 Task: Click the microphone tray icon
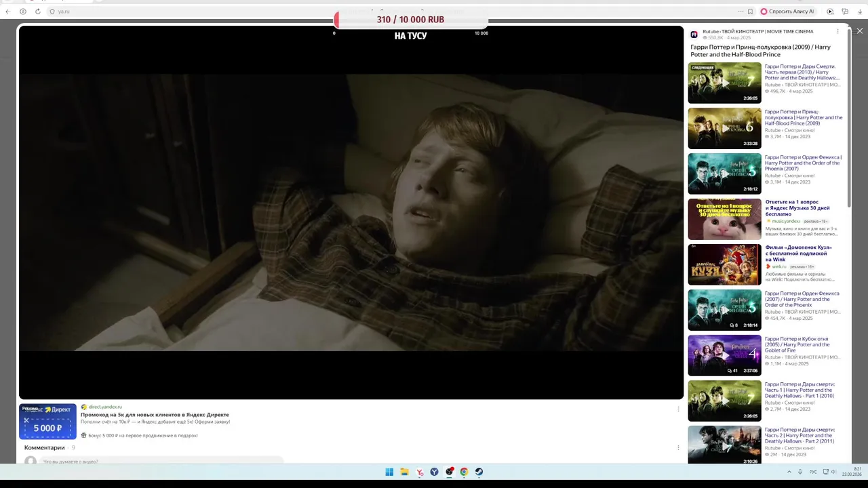tap(800, 472)
